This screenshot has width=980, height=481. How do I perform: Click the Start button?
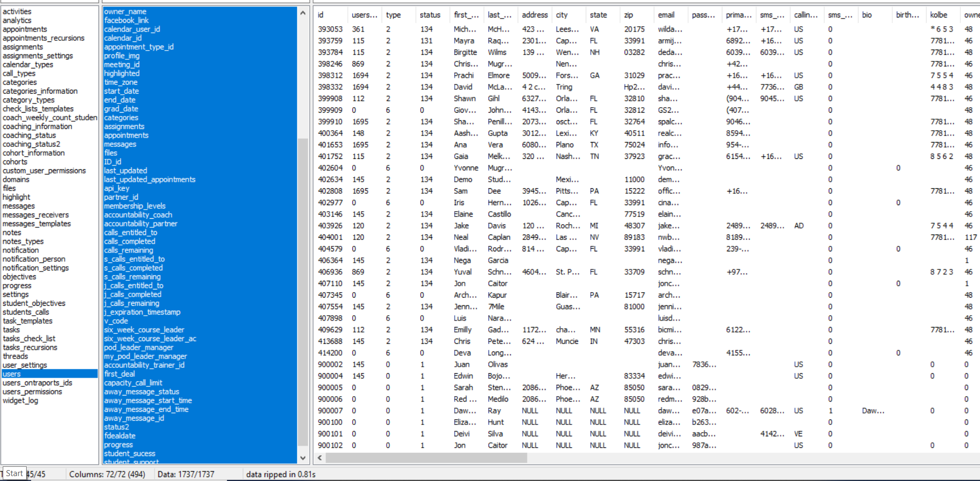click(x=14, y=473)
